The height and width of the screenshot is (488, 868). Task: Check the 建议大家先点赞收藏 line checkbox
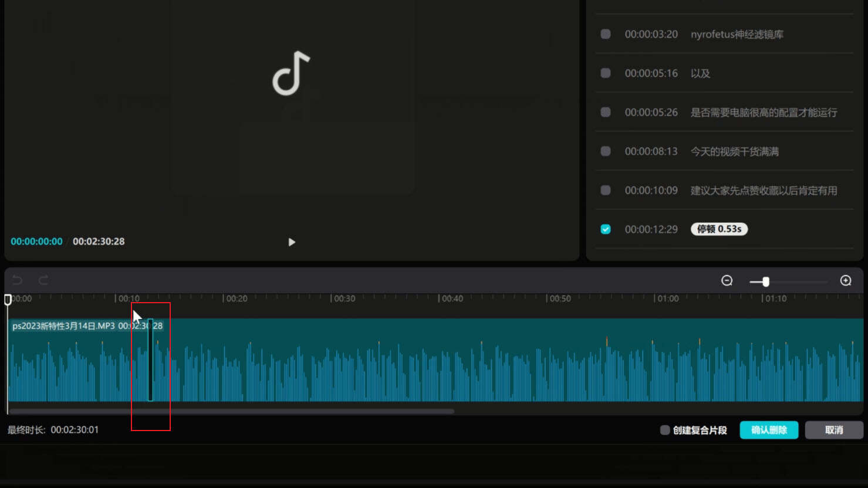(x=606, y=190)
